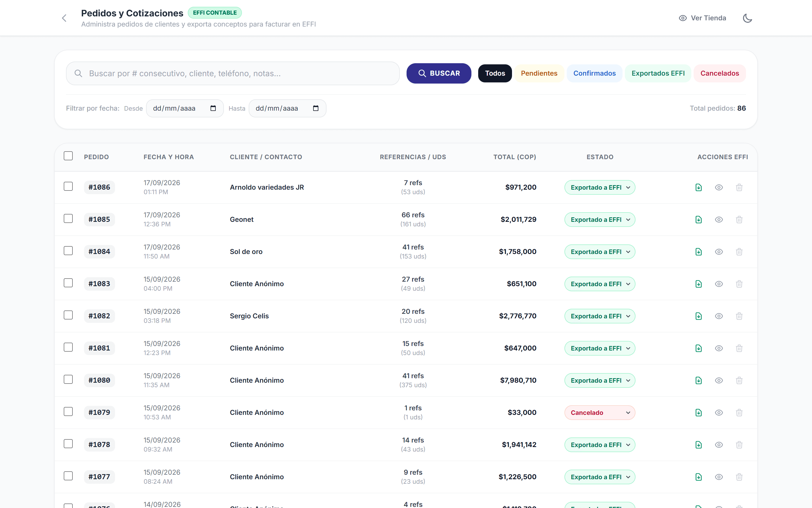Focus the order search field
812x508 pixels.
(233, 73)
